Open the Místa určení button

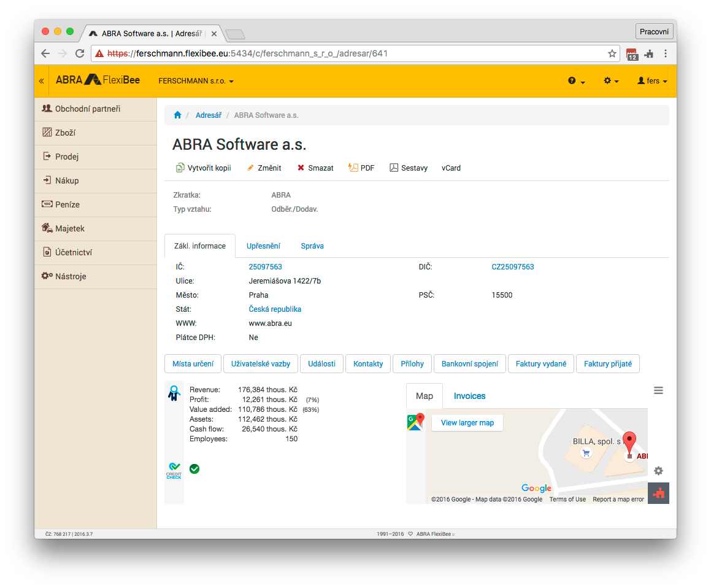193,364
